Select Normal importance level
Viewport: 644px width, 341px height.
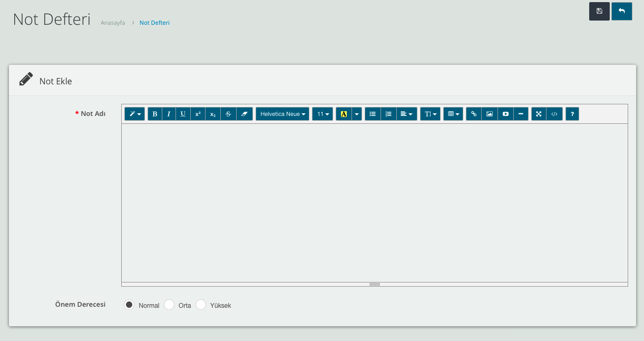(129, 305)
